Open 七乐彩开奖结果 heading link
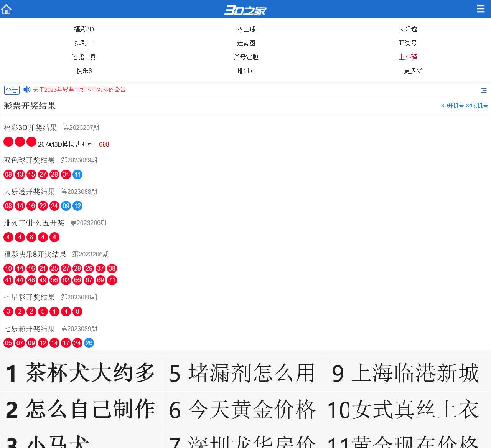 point(30,329)
